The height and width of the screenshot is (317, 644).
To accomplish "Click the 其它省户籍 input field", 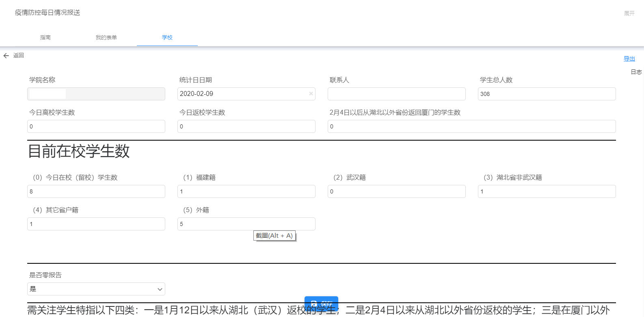I will pyautogui.click(x=96, y=224).
